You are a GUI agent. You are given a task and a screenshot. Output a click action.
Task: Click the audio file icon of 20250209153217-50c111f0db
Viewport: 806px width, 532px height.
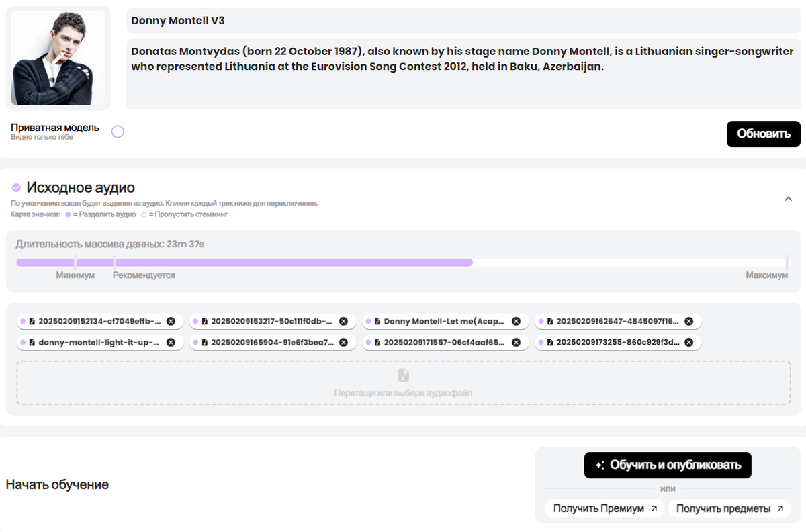click(205, 322)
